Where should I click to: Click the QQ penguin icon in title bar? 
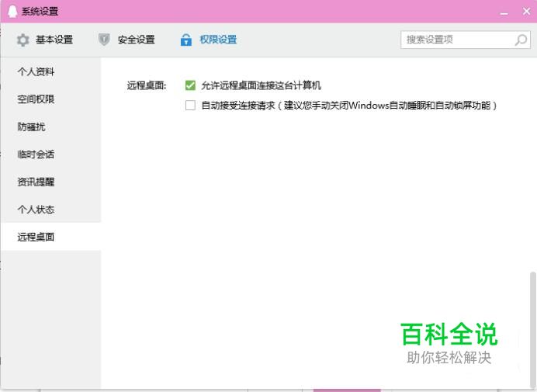[x=12, y=12]
